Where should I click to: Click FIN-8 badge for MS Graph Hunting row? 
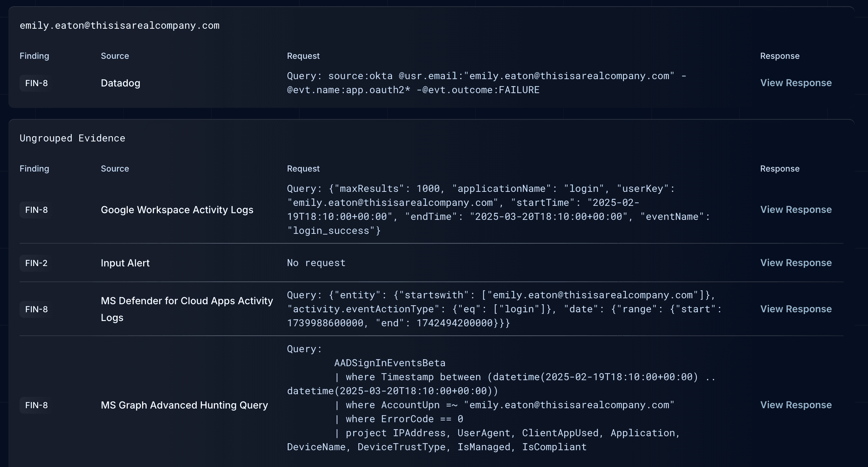click(36, 405)
